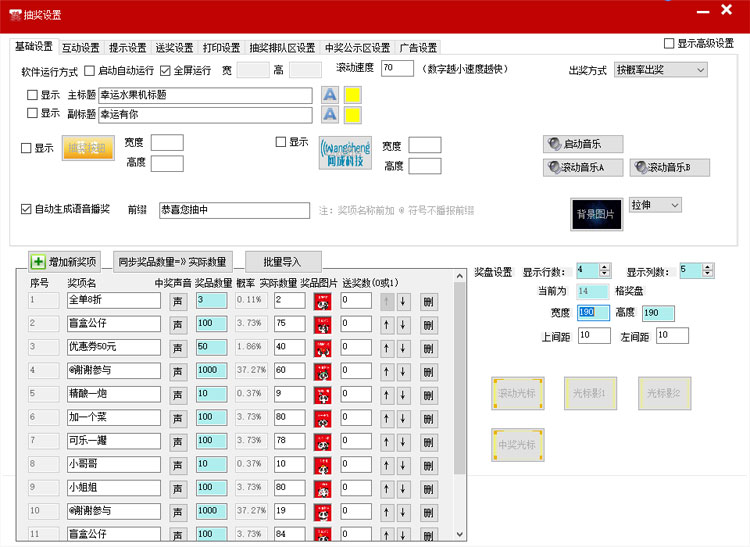
Task: Switch to the 互动设置 tab
Action: click(x=80, y=48)
